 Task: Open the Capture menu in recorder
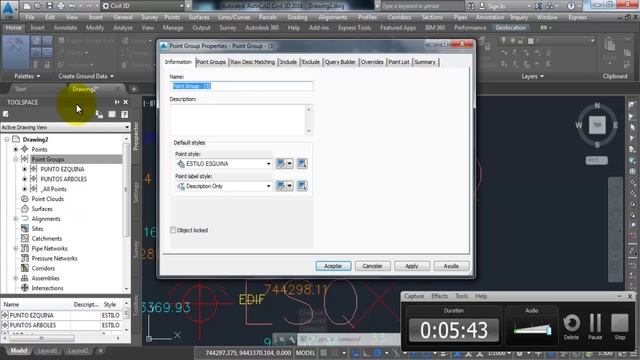tap(414, 296)
